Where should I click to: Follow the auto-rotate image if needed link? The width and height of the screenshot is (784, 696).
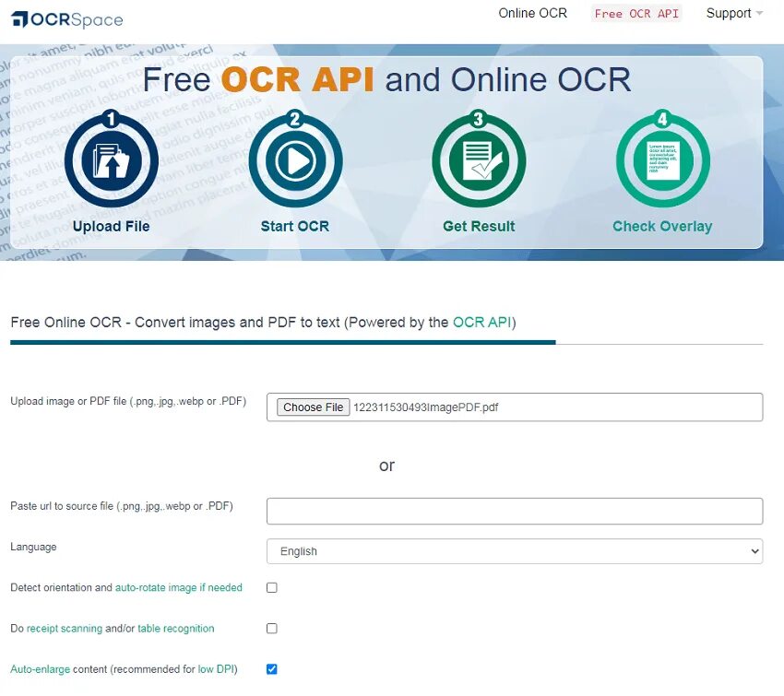pyautogui.click(x=179, y=587)
